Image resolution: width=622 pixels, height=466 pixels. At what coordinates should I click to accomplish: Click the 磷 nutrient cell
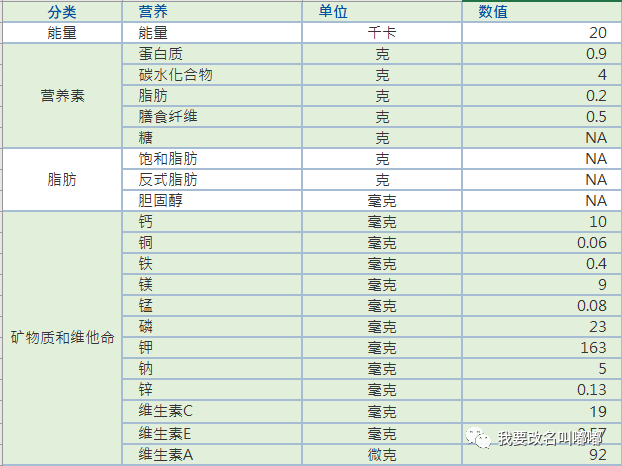[x=212, y=327]
